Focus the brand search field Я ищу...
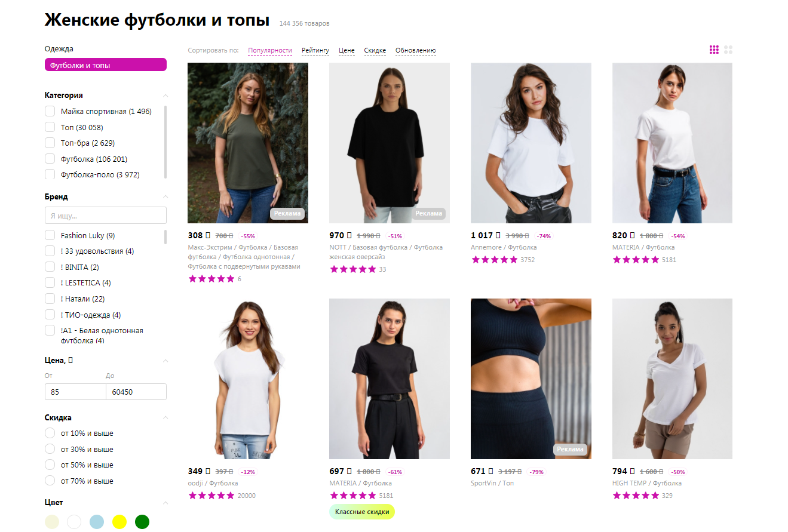Image resolution: width=788 pixels, height=532 pixels. click(x=105, y=216)
